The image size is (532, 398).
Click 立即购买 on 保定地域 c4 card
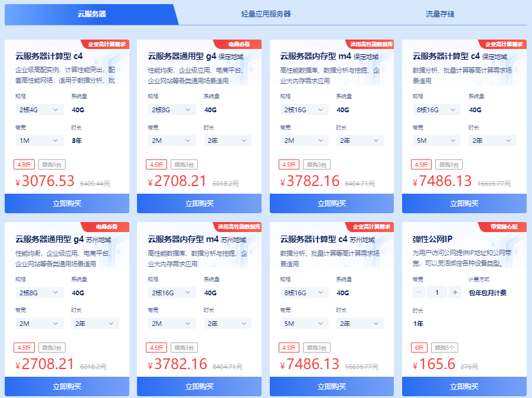pyautogui.click(x=464, y=204)
